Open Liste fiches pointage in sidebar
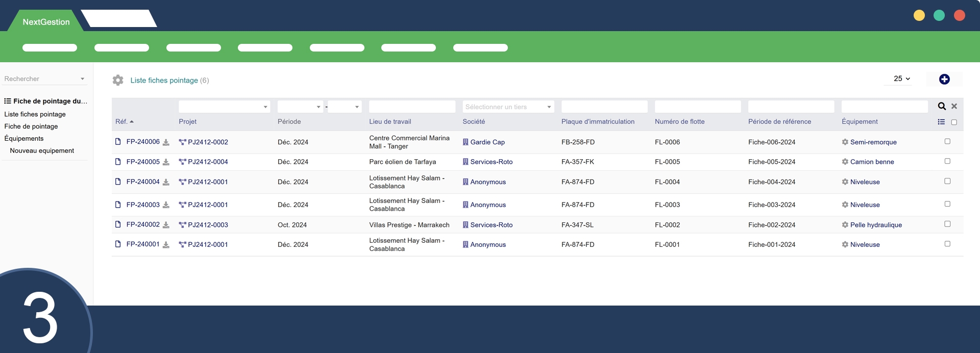The height and width of the screenshot is (353, 980). [35, 114]
